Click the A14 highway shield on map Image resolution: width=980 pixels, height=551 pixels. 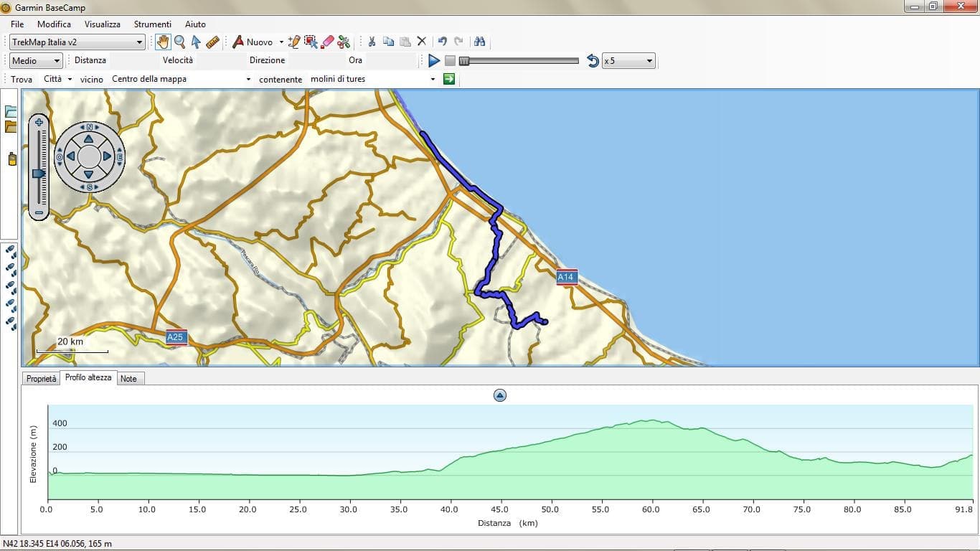(x=566, y=277)
